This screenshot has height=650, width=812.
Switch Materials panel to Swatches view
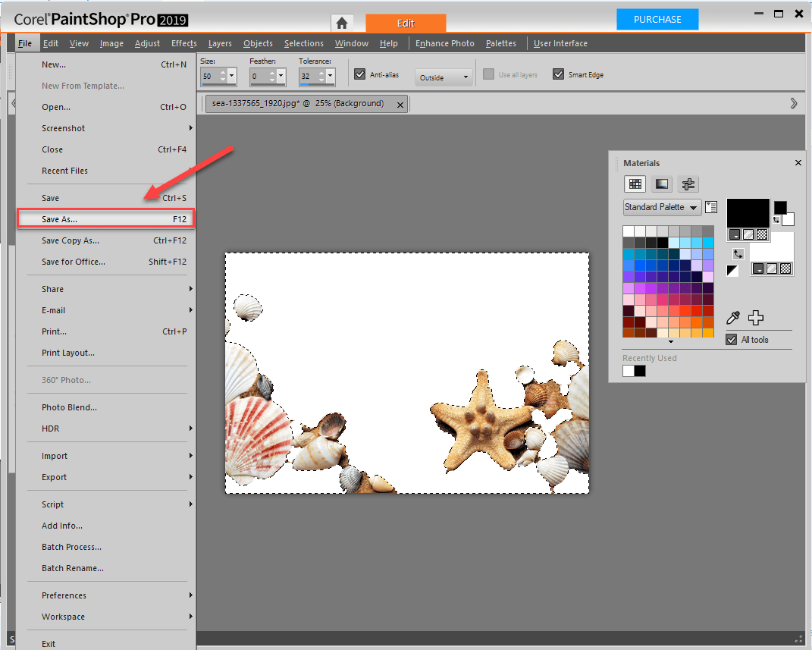click(x=635, y=184)
